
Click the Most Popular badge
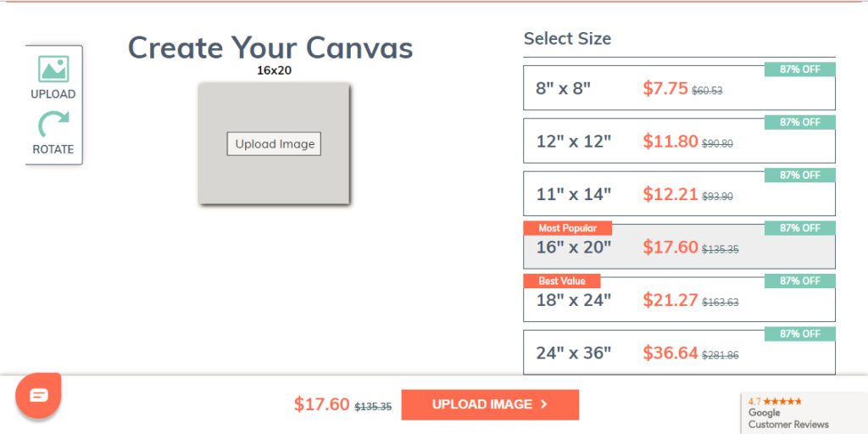point(567,228)
